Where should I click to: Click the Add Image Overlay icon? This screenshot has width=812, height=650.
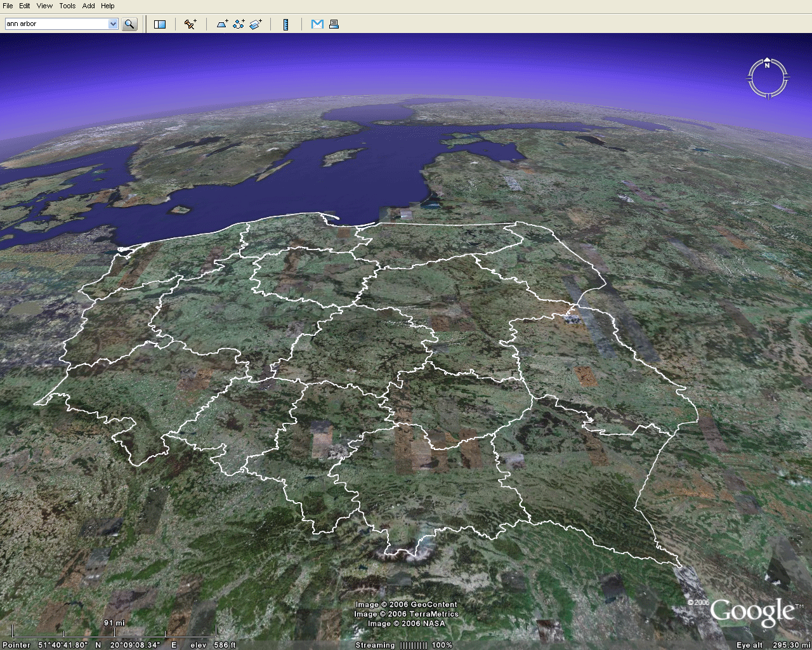coord(256,24)
